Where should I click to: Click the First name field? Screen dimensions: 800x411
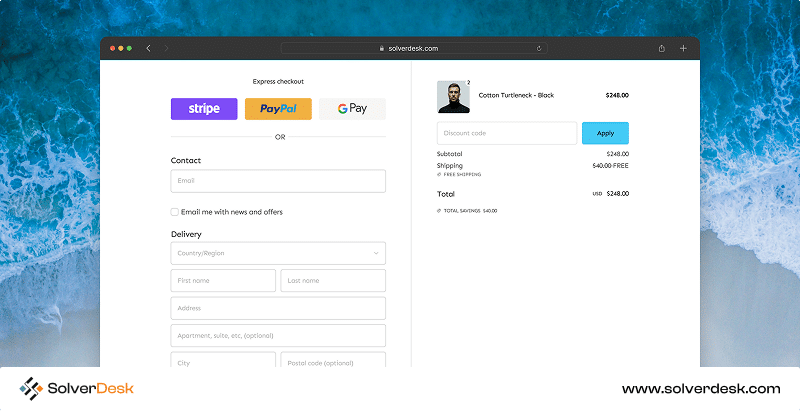pos(223,280)
